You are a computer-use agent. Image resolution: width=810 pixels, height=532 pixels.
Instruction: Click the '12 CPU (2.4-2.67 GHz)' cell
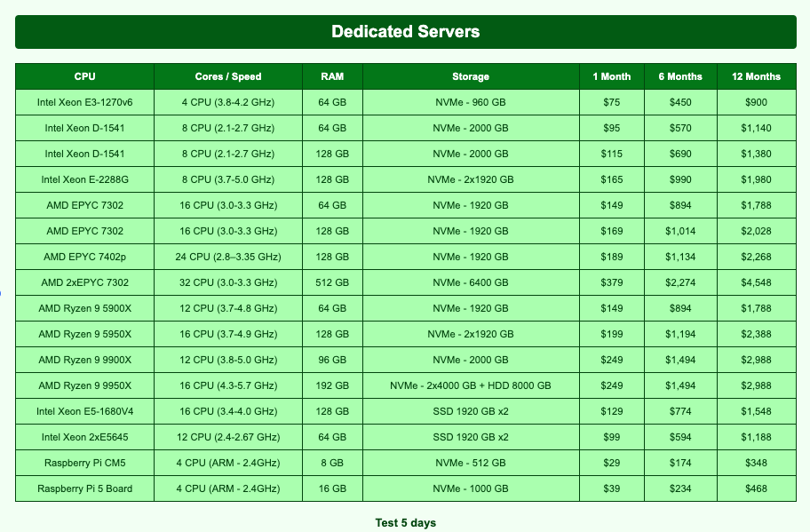coord(227,438)
